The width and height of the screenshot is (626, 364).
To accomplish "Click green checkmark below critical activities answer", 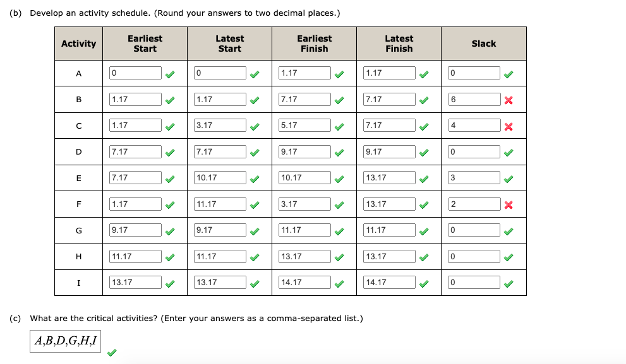I will coord(112,353).
